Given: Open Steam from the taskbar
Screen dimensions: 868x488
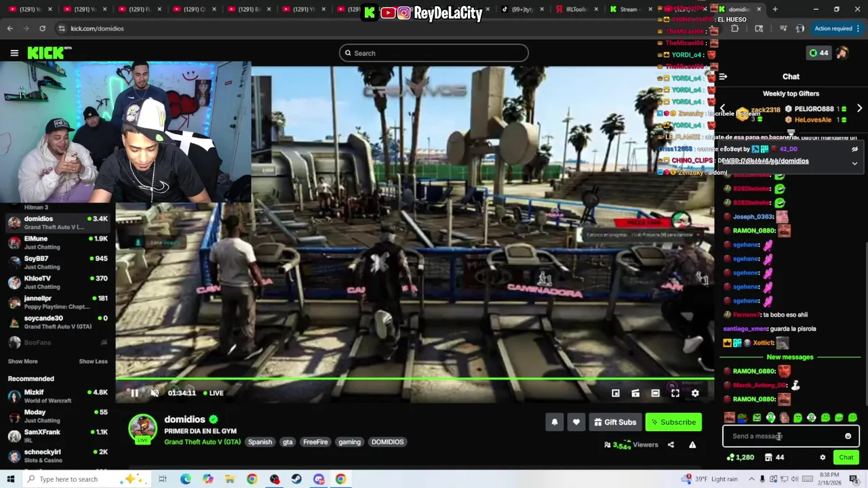Looking at the screenshot, I should click(296, 479).
